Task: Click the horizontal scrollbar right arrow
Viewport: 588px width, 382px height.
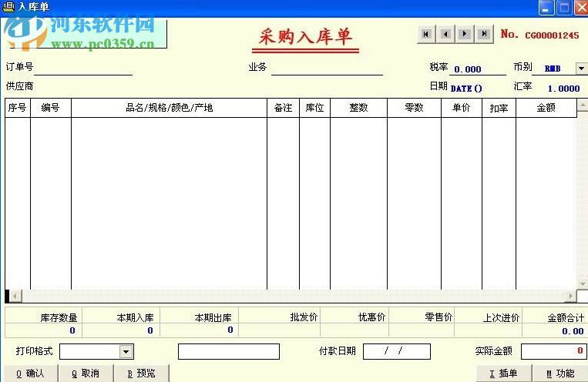Action: coord(571,297)
